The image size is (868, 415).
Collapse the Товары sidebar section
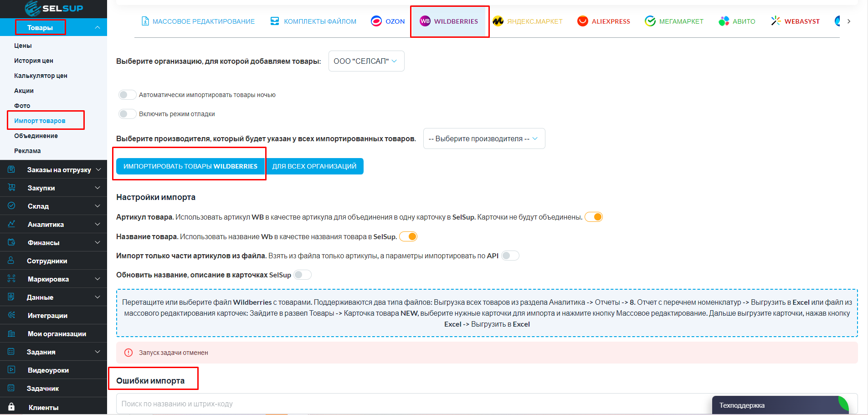click(x=98, y=27)
